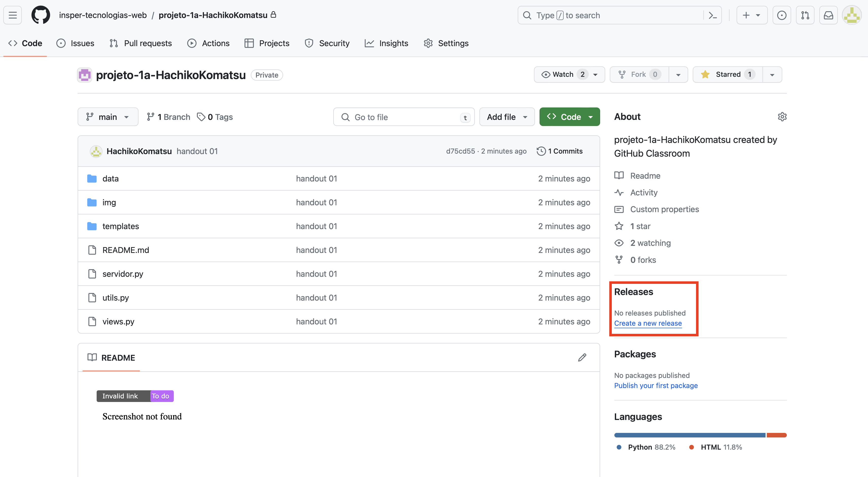Edit README with the pencil icon
The image size is (868, 477).
click(x=582, y=358)
